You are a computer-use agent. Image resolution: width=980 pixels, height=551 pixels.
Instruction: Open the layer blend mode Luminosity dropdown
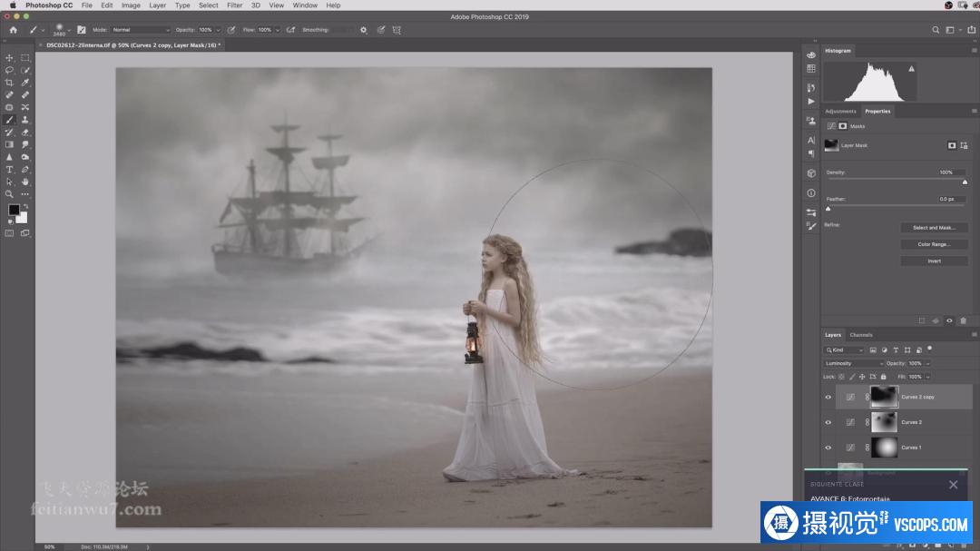854,363
